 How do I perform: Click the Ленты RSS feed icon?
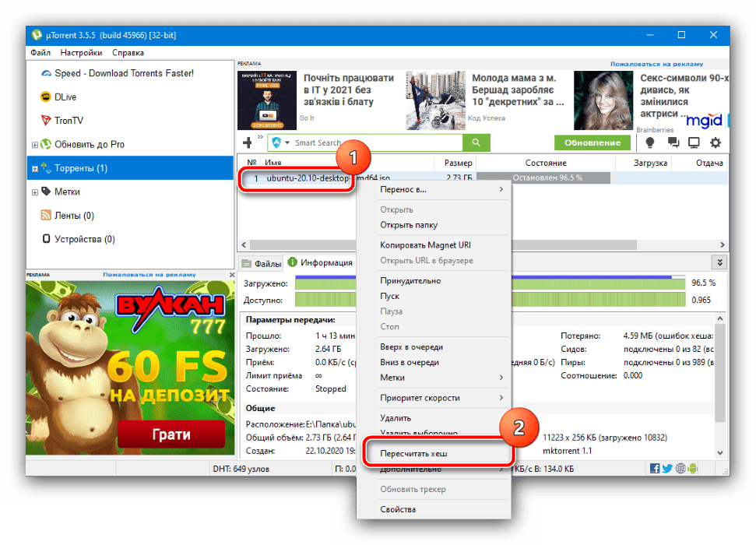(46, 215)
